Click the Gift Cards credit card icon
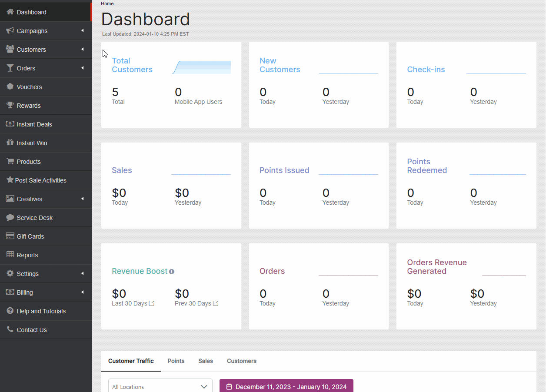Screen dimensions: 546x392 point(10,236)
